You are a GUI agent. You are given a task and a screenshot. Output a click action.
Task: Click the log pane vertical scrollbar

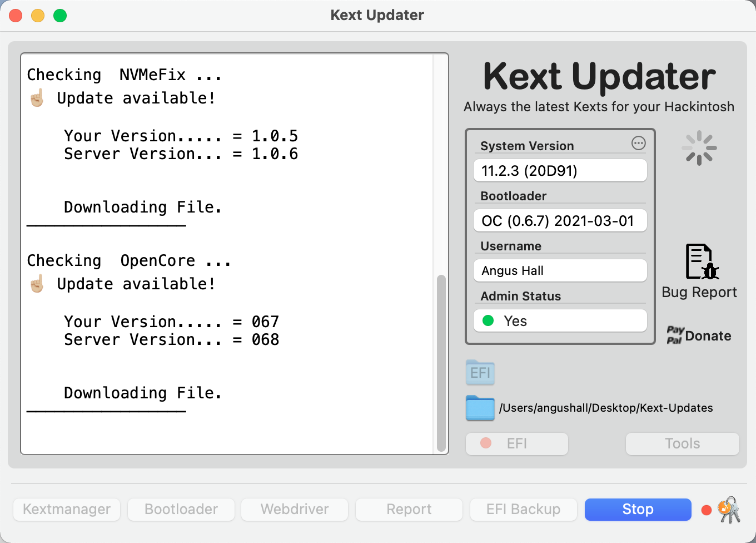pos(441,363)
